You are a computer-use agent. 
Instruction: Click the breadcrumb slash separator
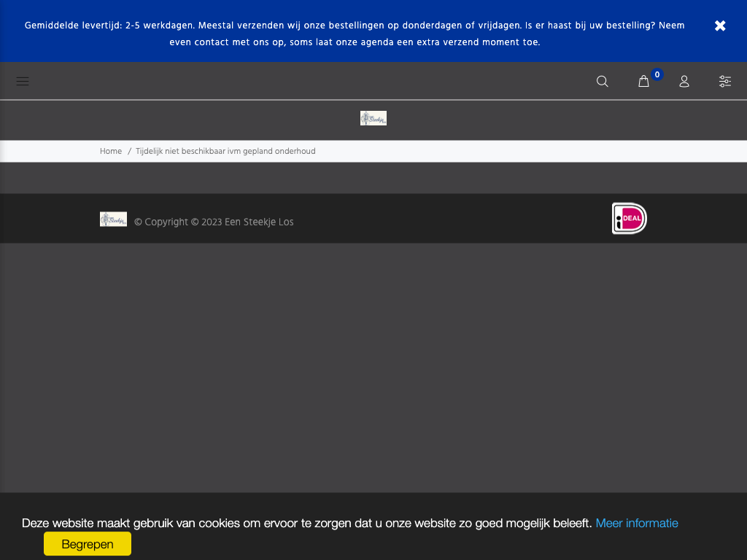coord(129,152)
